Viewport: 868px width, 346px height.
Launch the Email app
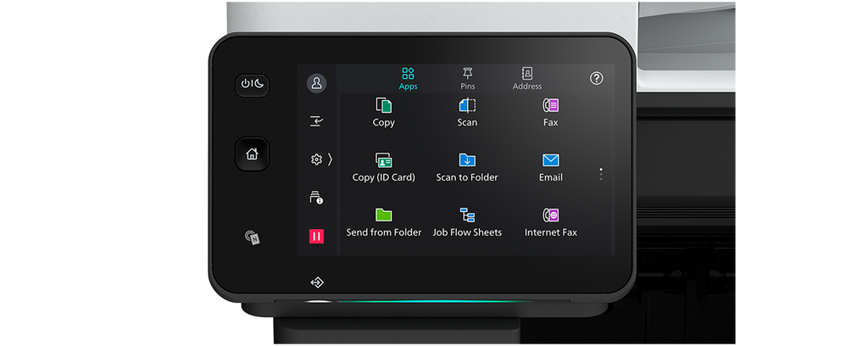coord(550,168)
